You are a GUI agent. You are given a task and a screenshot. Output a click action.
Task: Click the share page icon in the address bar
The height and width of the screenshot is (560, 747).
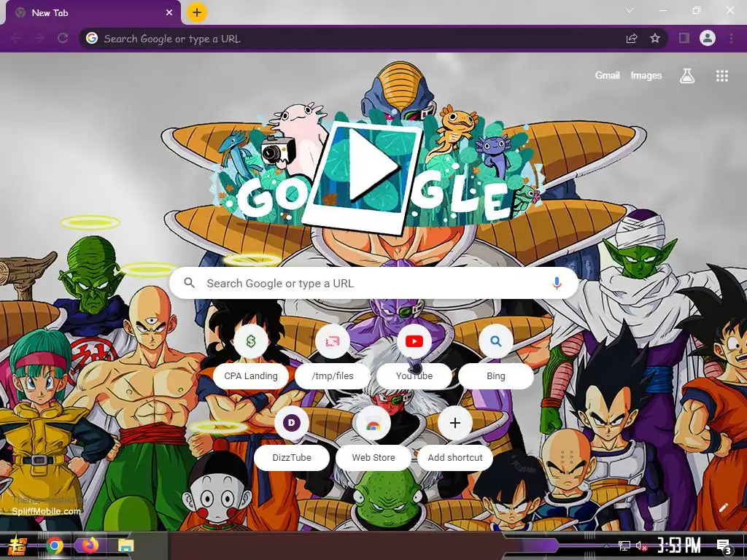[x=632, y=39]
